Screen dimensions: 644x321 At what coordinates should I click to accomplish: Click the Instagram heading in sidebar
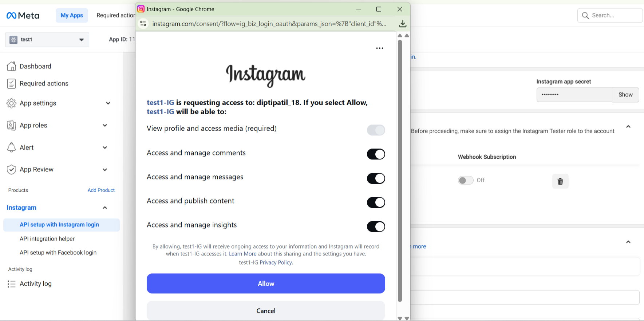pos(21,207)
